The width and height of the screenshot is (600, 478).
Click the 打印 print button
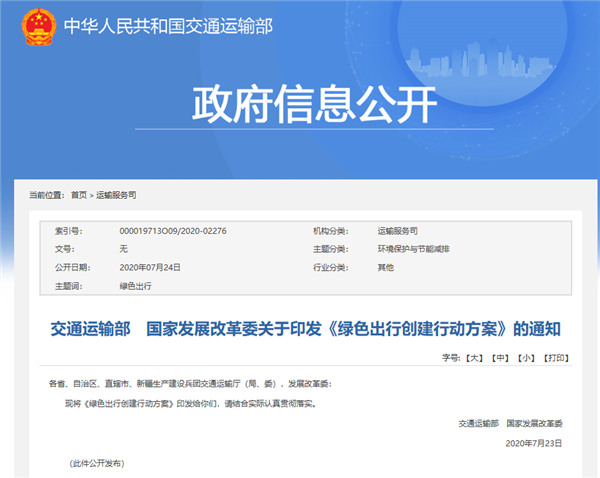(556, 358)
